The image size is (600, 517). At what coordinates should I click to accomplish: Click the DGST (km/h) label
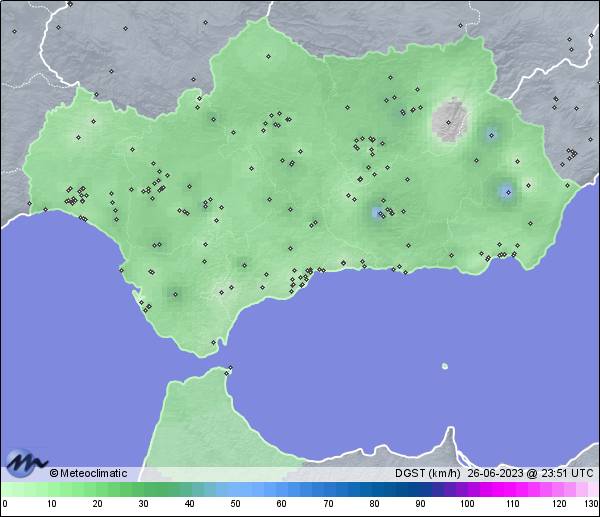click(x=428, y=474)
